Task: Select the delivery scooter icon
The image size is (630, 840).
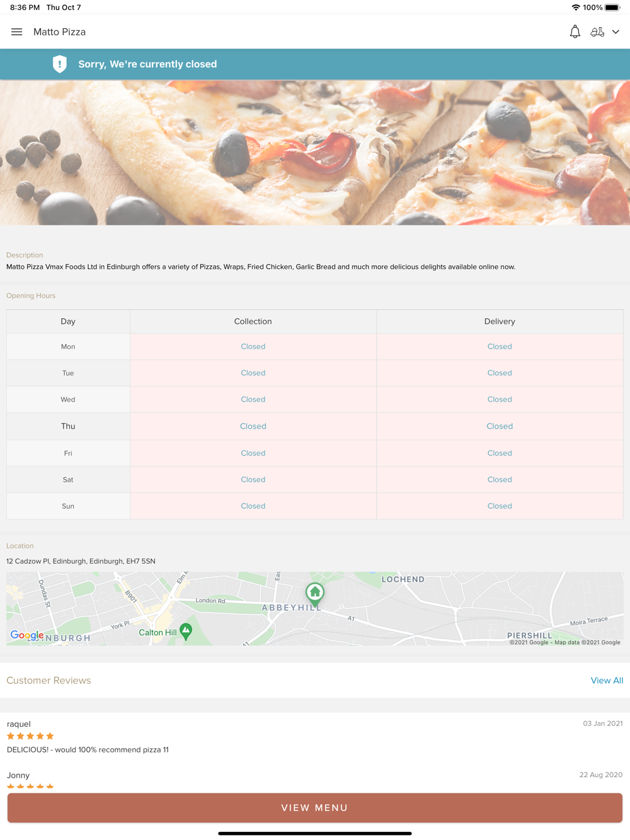Action: (597, 32)
